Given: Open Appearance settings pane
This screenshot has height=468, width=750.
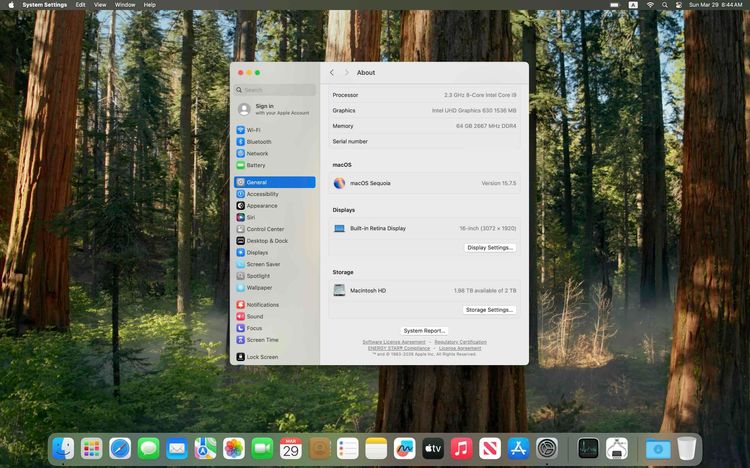Looking at the screenshot, I should tap(275, 206).
